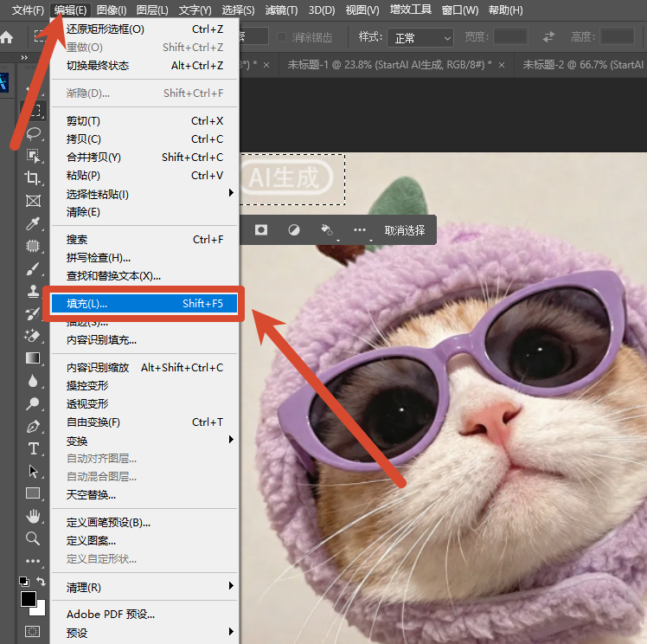Toggle Quick Mask mode icon
647x644 pixels.
[32, 631]
